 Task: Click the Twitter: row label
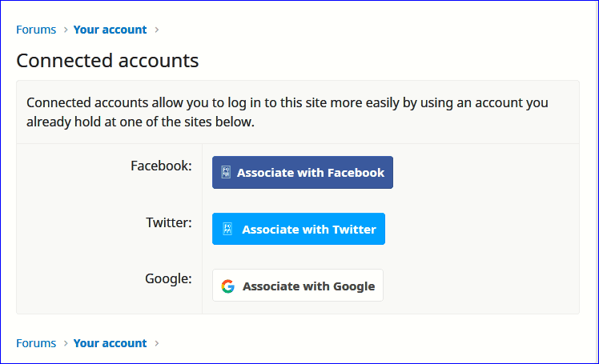click(x=167, y=222)
